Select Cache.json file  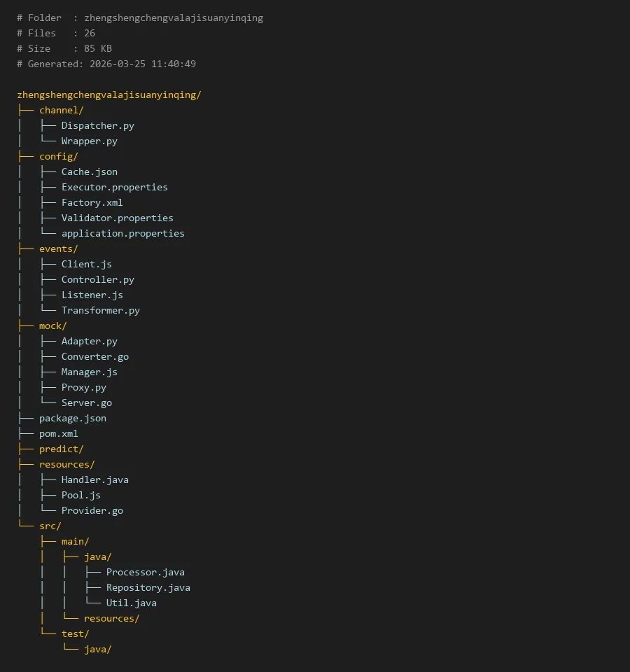tap(89, 171)
